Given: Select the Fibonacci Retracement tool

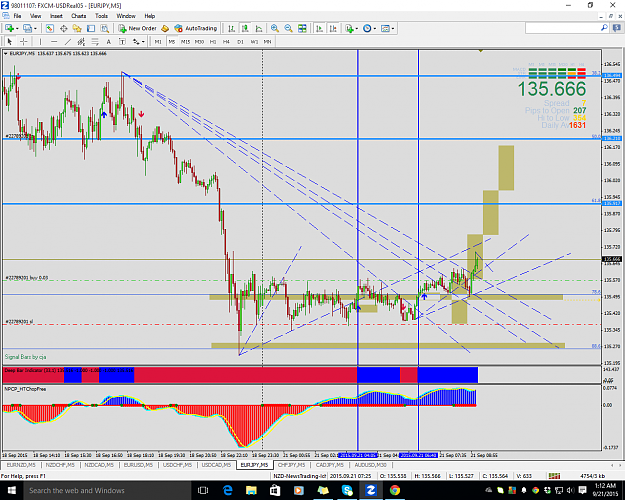Looking at the screenshot, I should tap(95, 41).
